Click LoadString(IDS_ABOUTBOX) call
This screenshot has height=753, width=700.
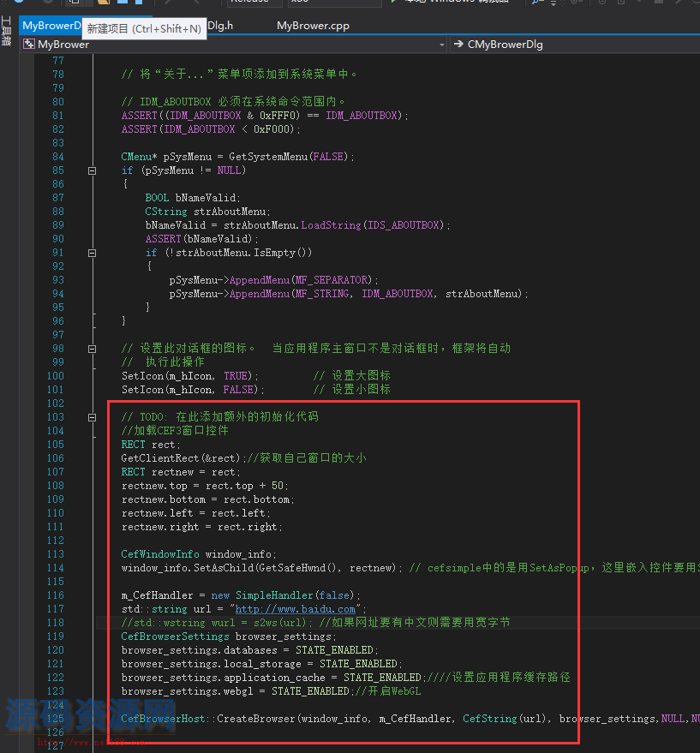pyautogui.click(x=374, y=225)
